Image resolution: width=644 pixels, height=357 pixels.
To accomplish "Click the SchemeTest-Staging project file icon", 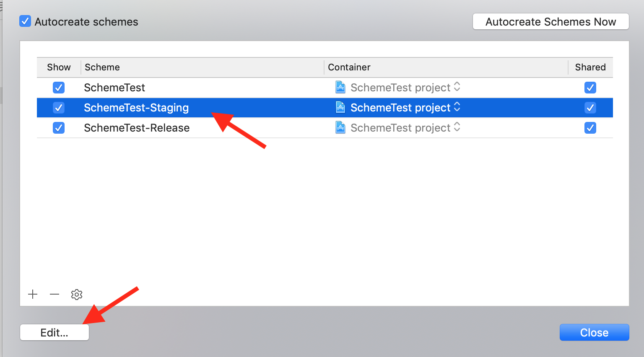I will (340, 108).
